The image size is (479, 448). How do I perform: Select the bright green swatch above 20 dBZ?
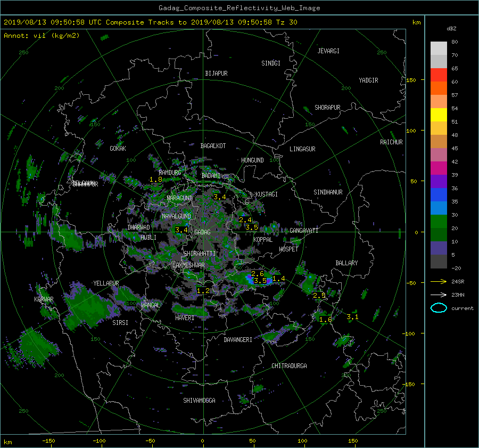click(x=439, y=221)
